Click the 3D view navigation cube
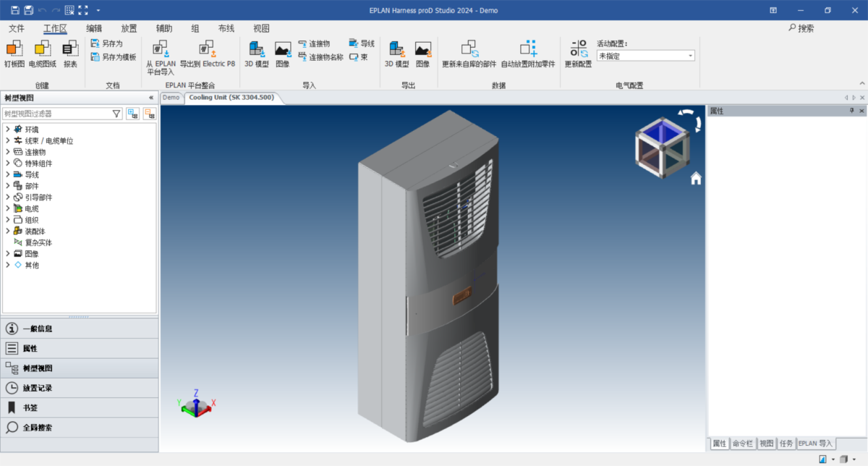 point(663,147)
